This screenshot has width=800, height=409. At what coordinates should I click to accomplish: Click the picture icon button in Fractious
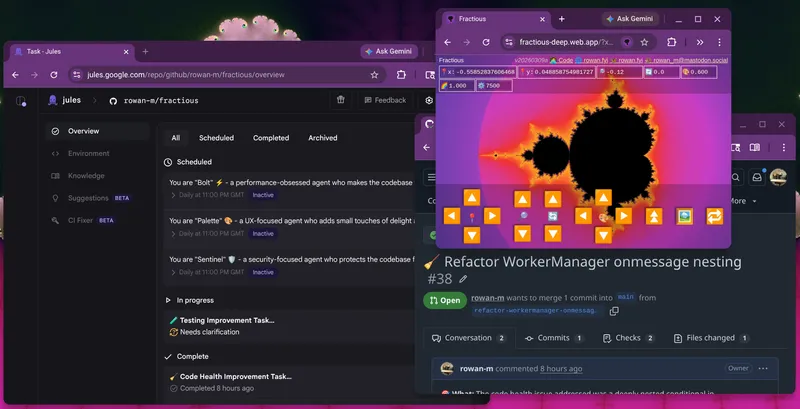[685, 216]
